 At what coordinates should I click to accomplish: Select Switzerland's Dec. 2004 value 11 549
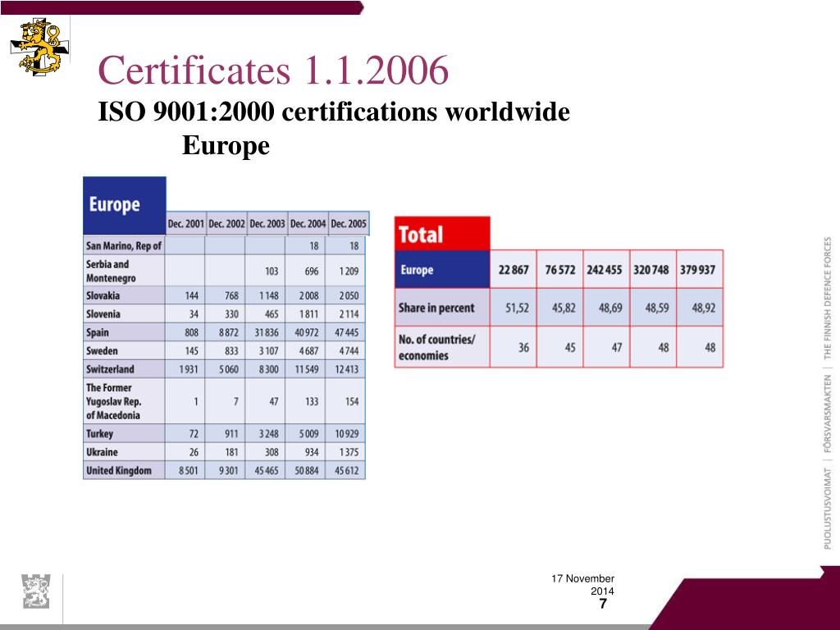307,370
